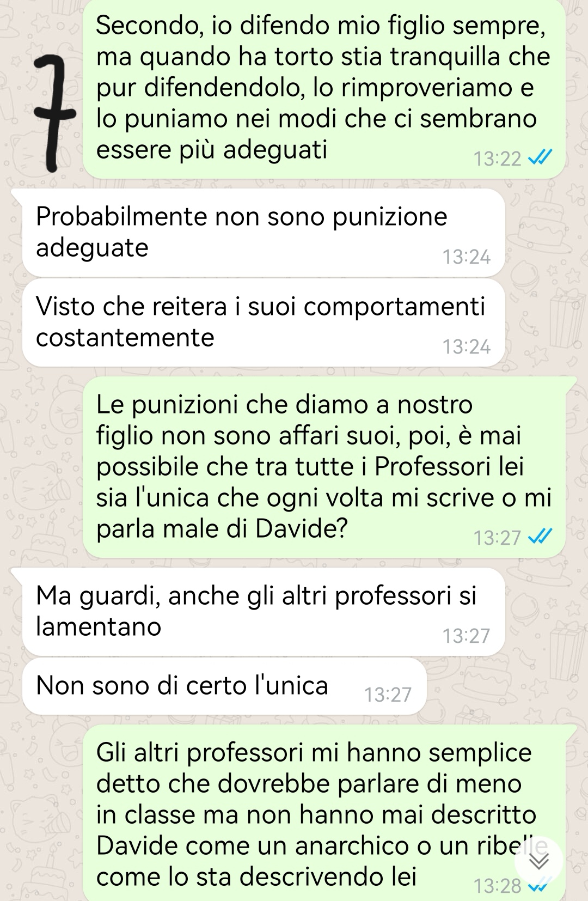The width and height of the screenshot is (588, 901).
Task: Tap the 13:24 timestamp next to 'costantemente'
Action: (x=467, y=346)
